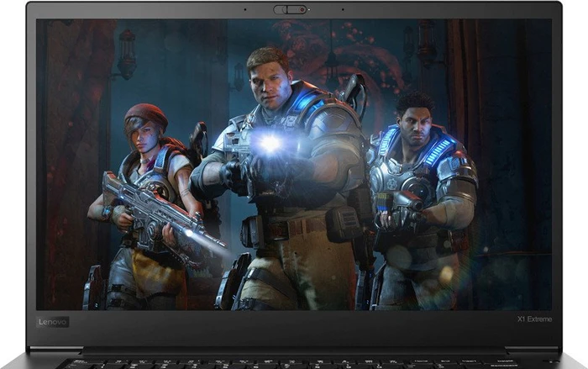Click the red webcam lens indicator
Viewport: 588px width, 369px height.
[x=302, y=9]
